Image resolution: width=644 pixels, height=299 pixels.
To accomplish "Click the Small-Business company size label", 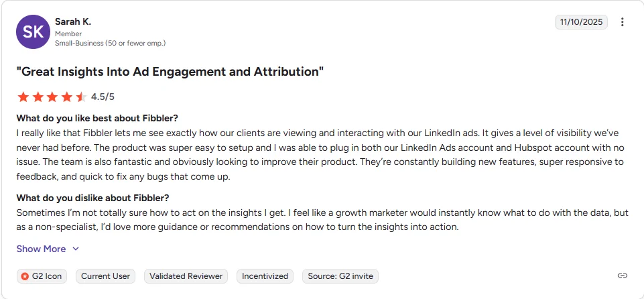I will click(x=110, y=43).
